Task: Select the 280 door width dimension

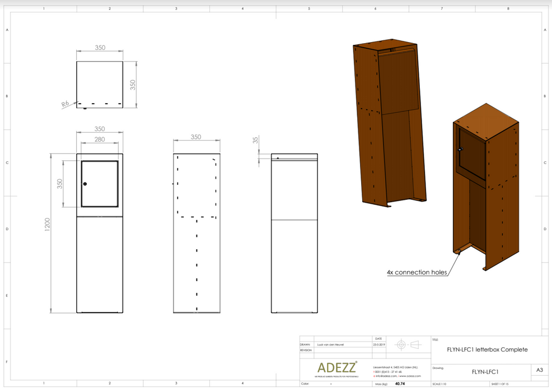Action: click(99, 139)
